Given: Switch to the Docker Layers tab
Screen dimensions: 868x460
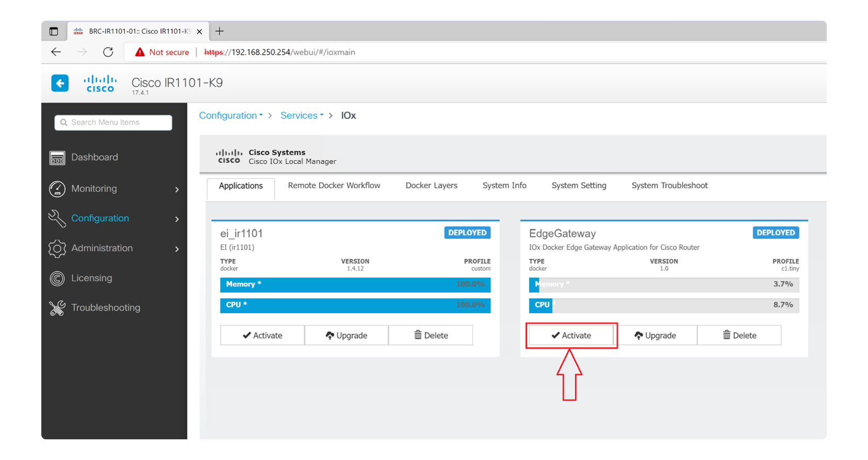Looking at the screenshot, I should (x=431, y=186).
